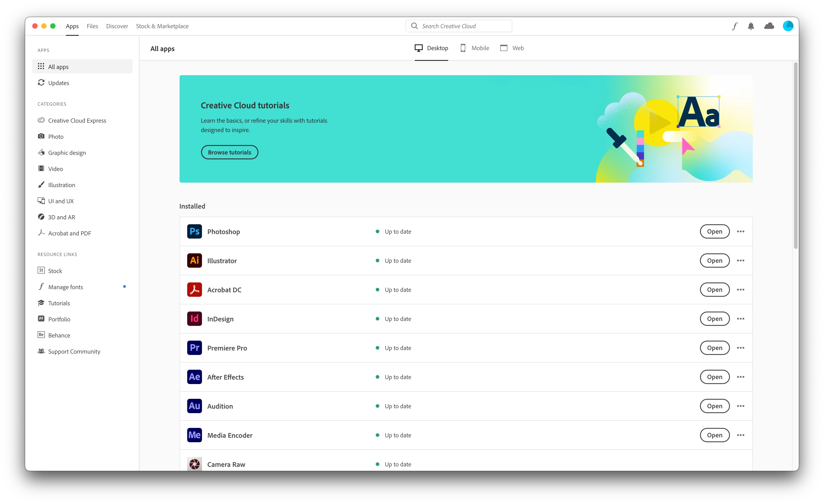Select Updates in the sidebar
The height and width of the screenshot is (504, 824).
[58, 83]
